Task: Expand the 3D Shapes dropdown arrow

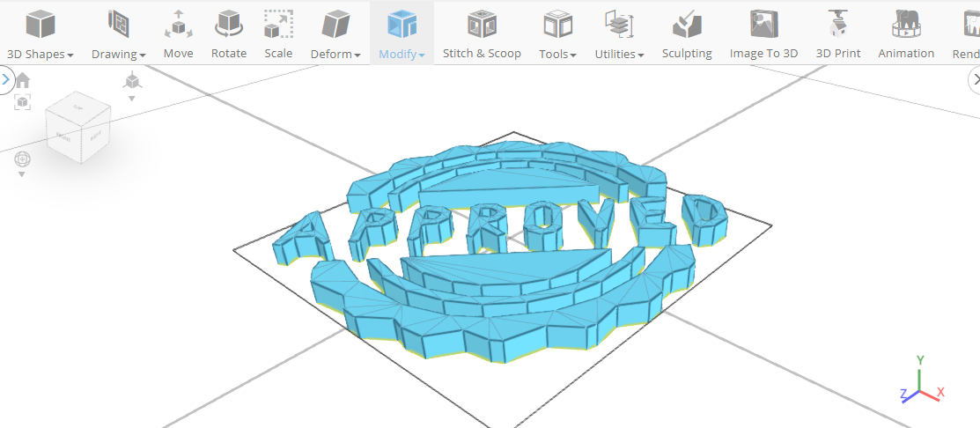Action: pyautogui.click(x=70, y=55)
